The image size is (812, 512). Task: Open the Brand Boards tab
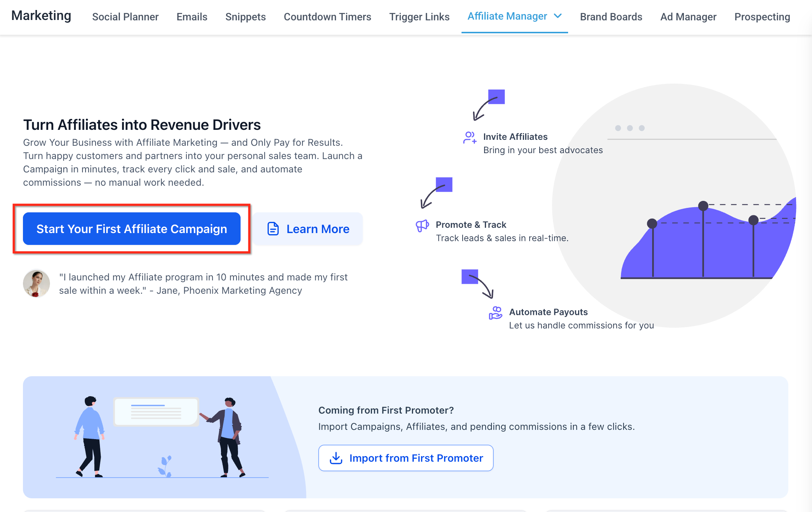coord(611,17)
